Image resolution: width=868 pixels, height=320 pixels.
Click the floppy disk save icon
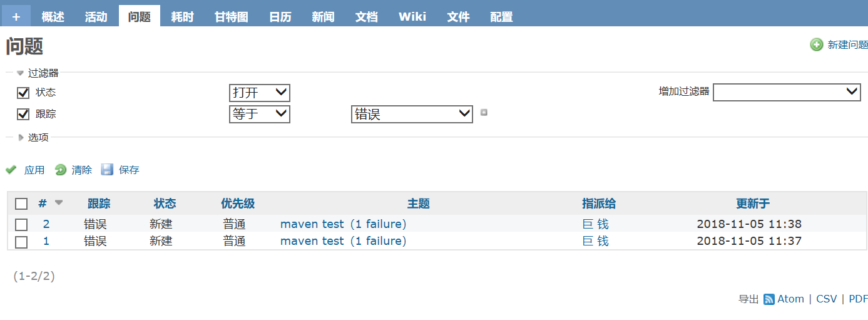107,170
